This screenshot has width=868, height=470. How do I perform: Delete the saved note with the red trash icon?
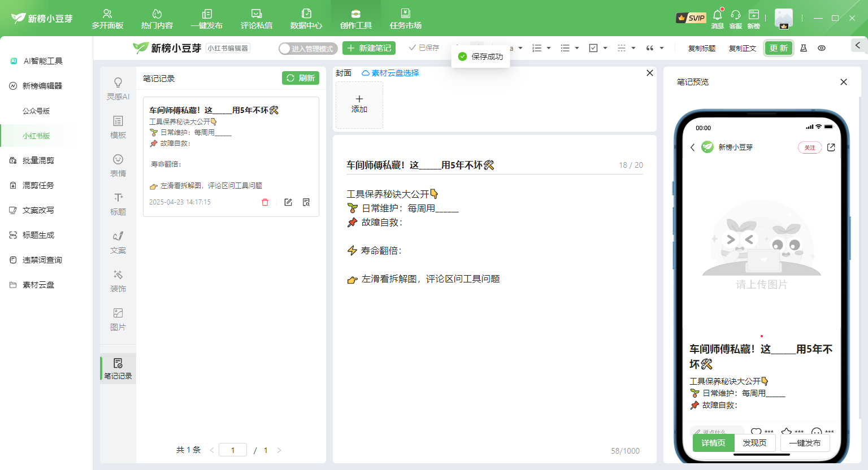265,202
